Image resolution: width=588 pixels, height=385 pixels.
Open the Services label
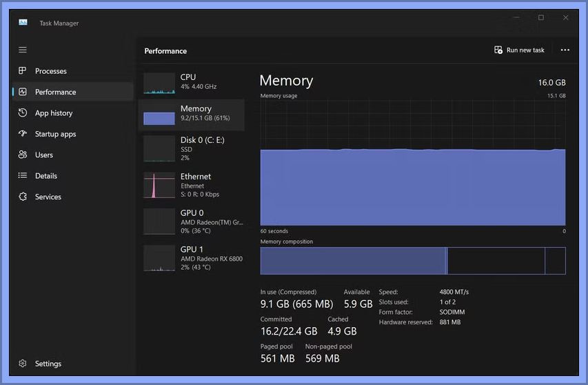(x=48, y=197)
